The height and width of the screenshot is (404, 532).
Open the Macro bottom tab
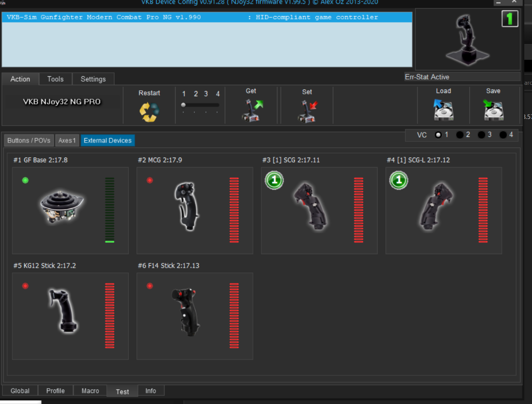(x=90, y=391)
